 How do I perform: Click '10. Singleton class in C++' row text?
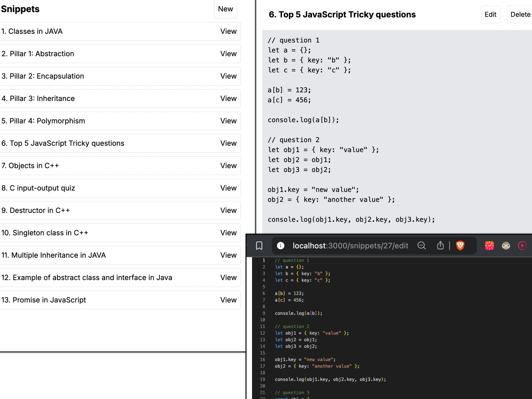click(x=45, y=233)
